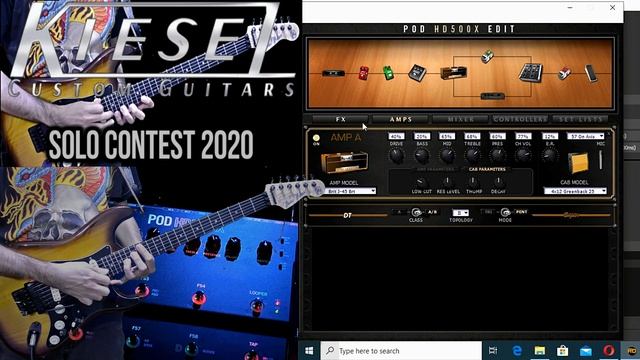Click the E.R. knob
Image resolution: width=640 pixels, height=360 pixels.
point(549,156)
